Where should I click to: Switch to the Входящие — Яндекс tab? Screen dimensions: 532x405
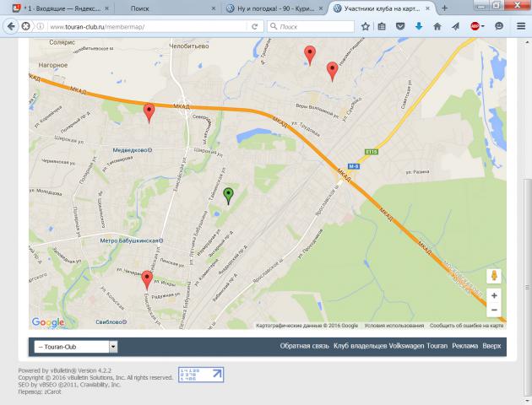point(61,8)
